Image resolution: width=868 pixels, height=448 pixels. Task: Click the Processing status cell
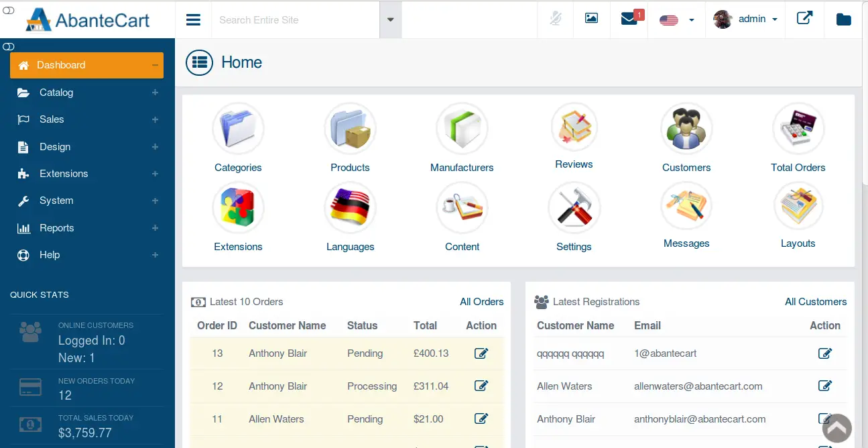[372, 386]
